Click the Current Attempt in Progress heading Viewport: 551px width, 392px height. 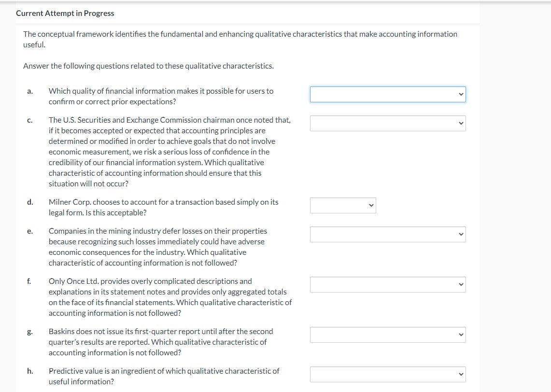point(65,13)
